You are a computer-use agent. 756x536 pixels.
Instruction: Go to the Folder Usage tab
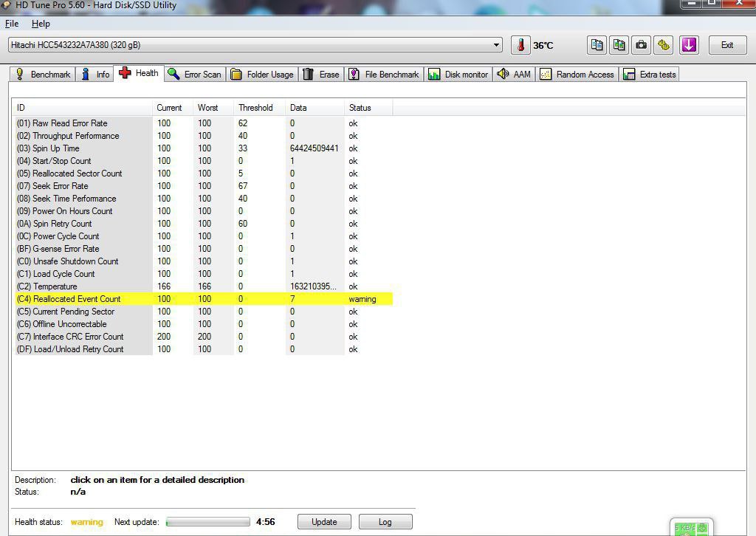262,75
